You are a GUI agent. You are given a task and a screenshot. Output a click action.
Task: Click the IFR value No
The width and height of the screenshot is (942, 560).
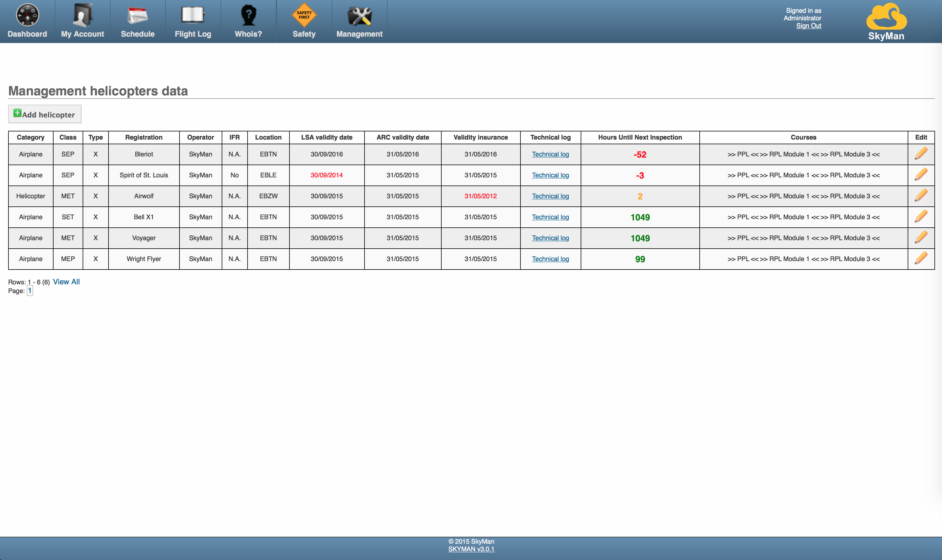point(234,175)
